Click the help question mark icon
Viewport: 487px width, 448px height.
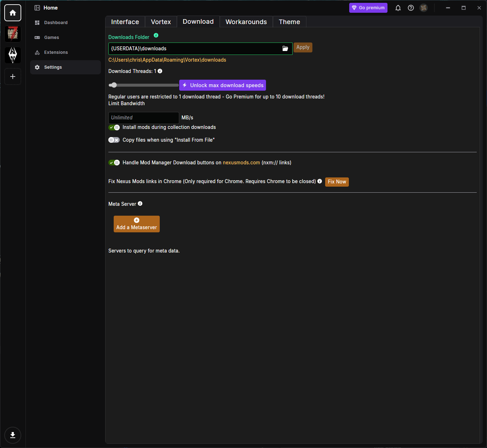pyautogui.click(x=411, y=8)
